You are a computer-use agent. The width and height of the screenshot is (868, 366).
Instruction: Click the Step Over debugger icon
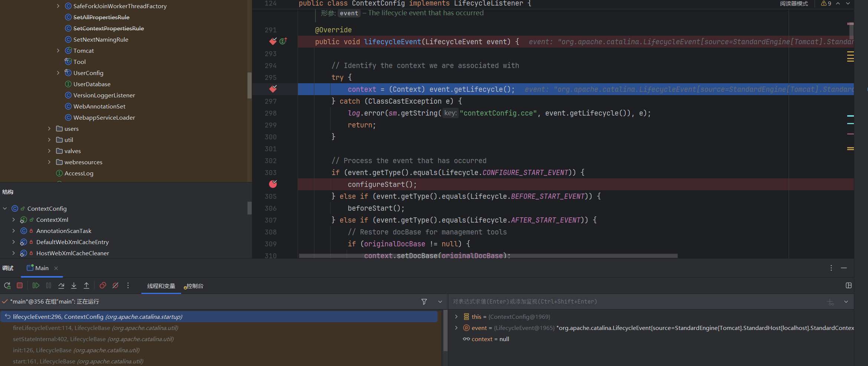tap(61, 286)
